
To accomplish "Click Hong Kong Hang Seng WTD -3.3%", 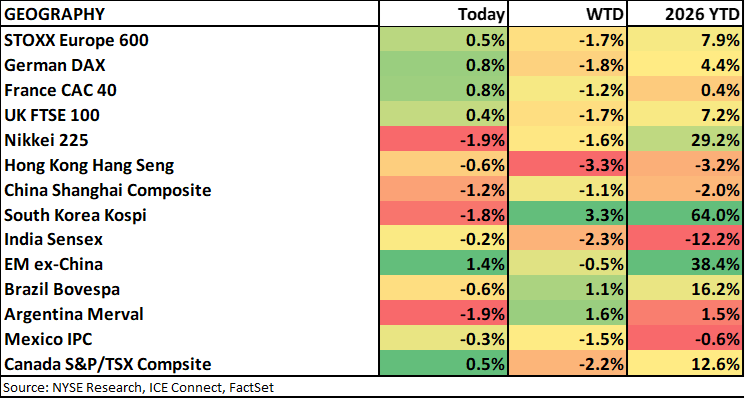I will [x=567, y=165].
